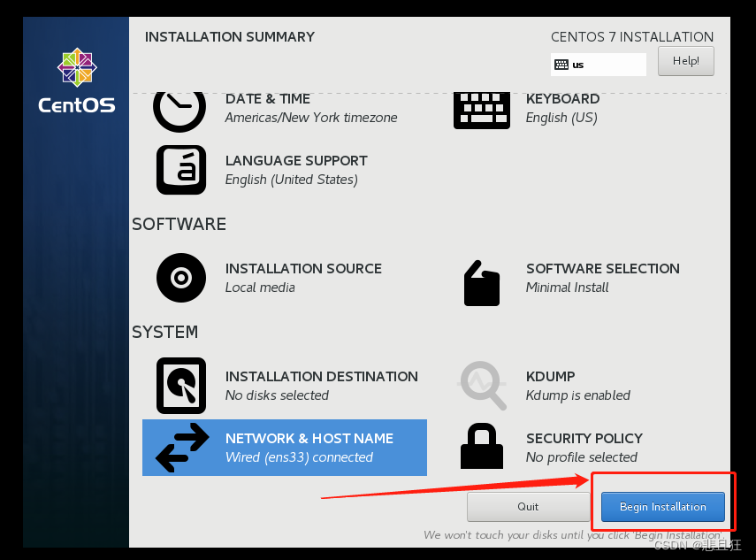Click 'English (US)' keyboard status
756x560 pixels.
coord(561,118)
